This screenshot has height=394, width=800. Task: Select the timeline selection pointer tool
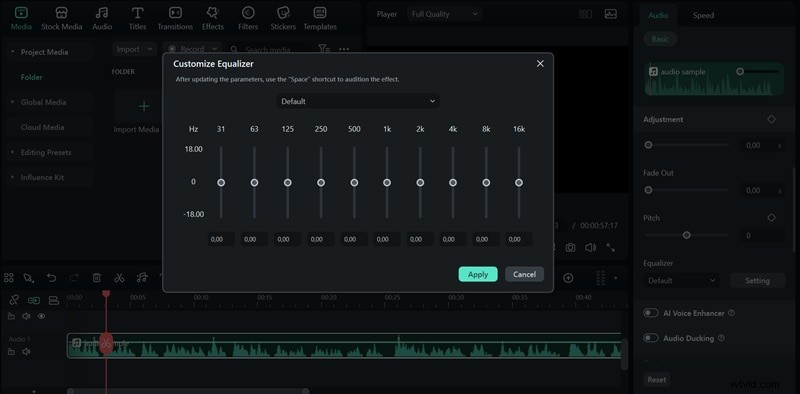coord(29,278)
